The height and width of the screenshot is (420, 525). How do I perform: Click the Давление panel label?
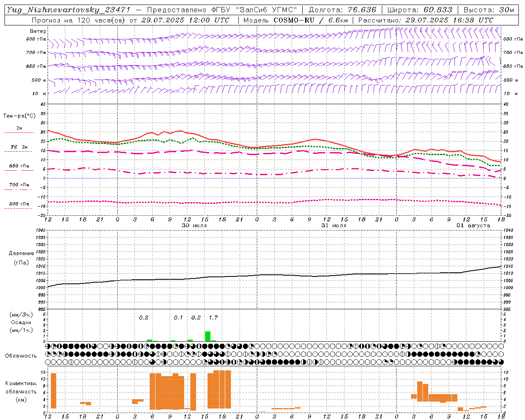[21, 253]
